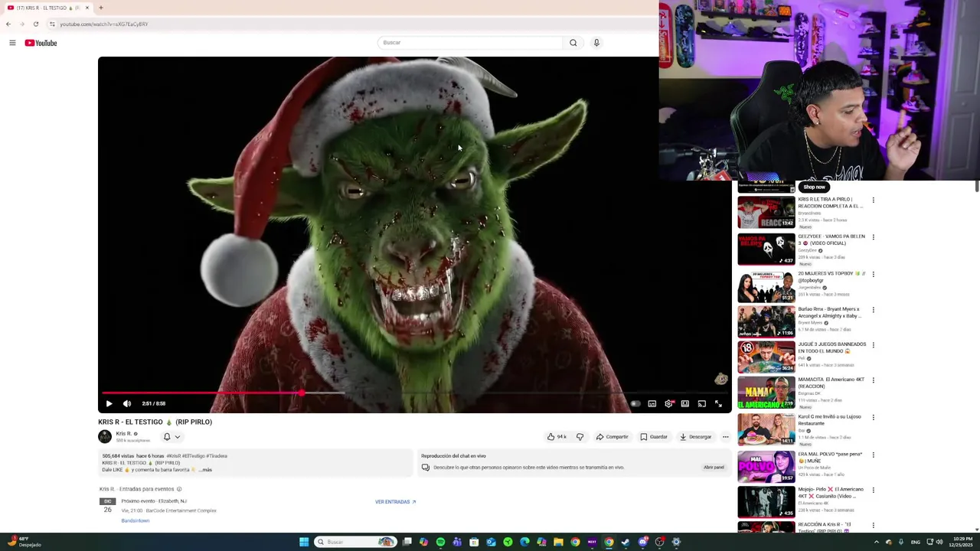Open Microsoft Edge from taskbar
Screen dimensions: 980x551
click(524, 542)
